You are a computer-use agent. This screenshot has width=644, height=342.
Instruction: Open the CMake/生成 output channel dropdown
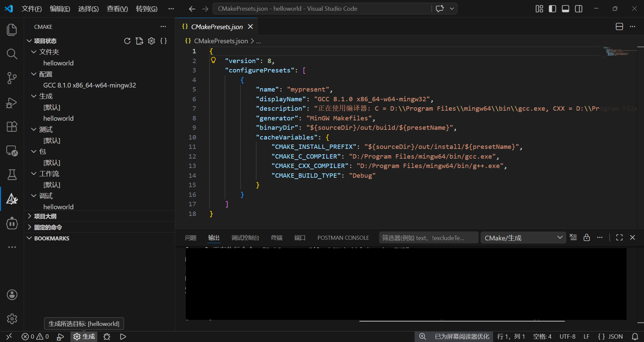(x=523, y=238)
